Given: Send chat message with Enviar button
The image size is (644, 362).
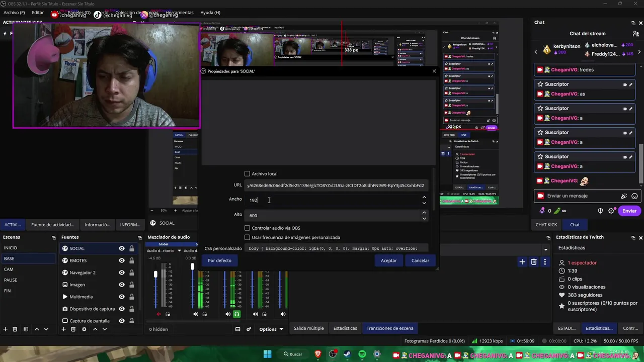Looking at the screenshot, I should tap(629, 211).
